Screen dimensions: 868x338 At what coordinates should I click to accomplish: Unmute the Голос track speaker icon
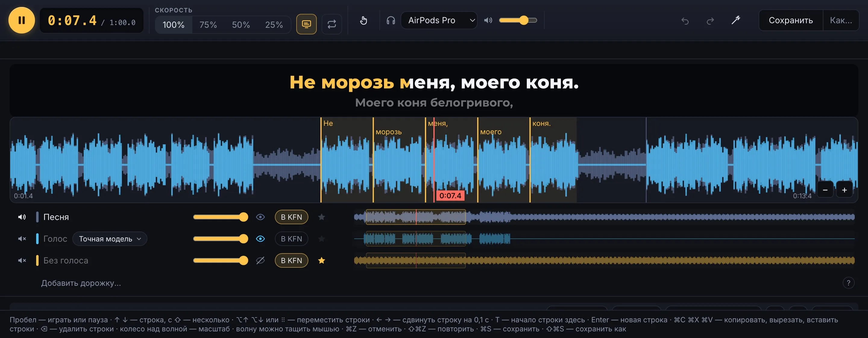point(22,239)
